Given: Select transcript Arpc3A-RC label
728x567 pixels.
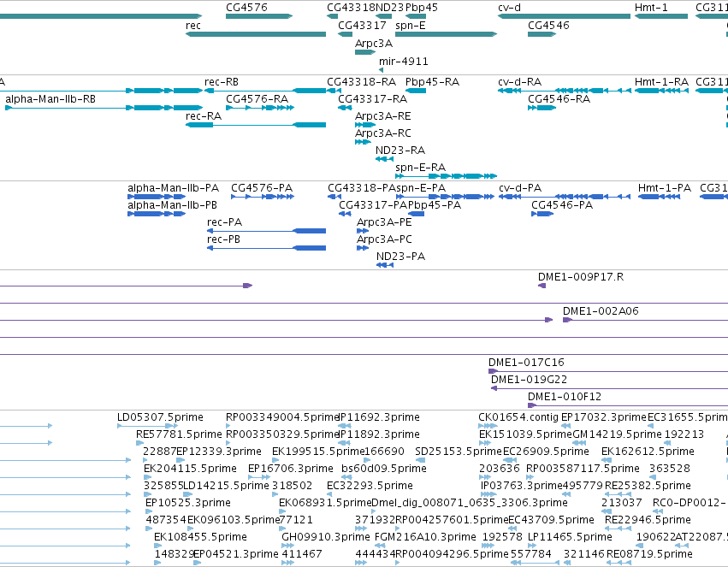Looking at the screenshot, I should (383, 133).
